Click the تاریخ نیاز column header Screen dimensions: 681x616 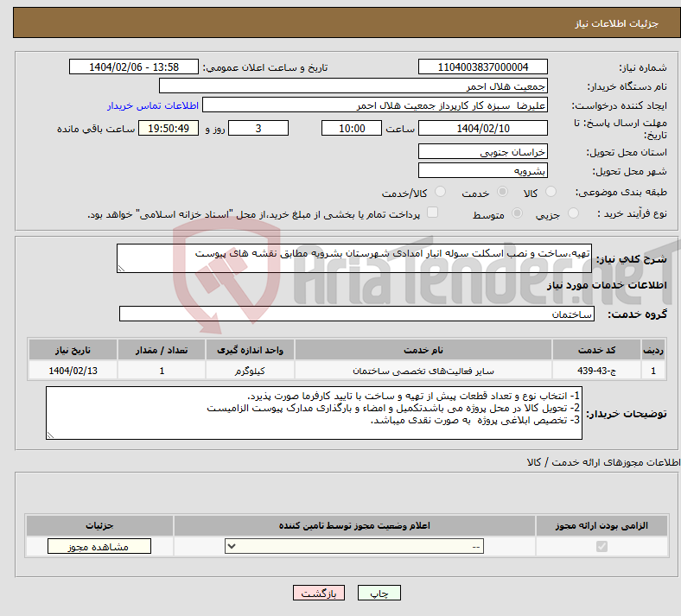73,350
